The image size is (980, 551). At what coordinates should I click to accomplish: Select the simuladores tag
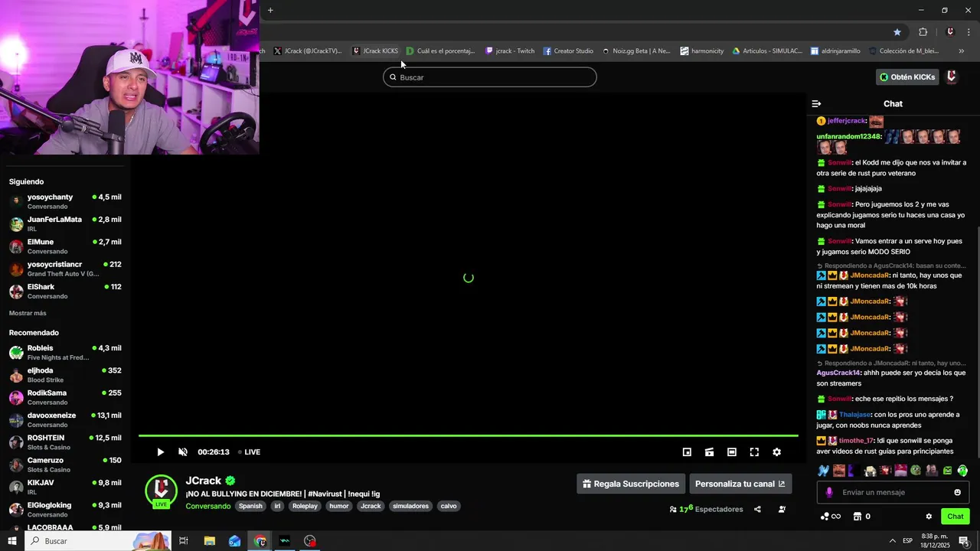coord(410,506)
